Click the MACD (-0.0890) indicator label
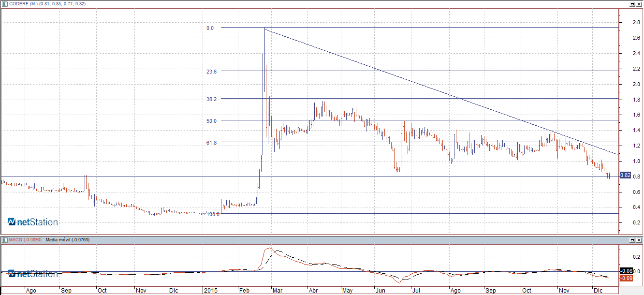The width and height of the screenshot is (644, 295). 25,240
